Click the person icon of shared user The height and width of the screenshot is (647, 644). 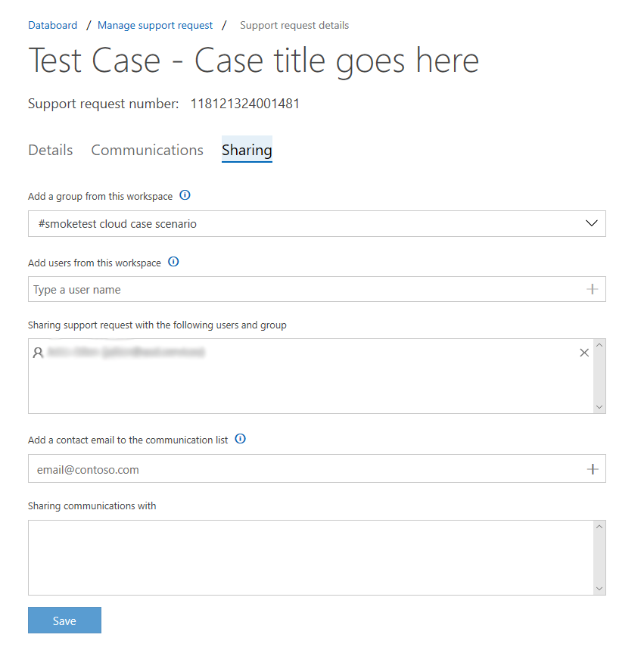coord(38,353)
